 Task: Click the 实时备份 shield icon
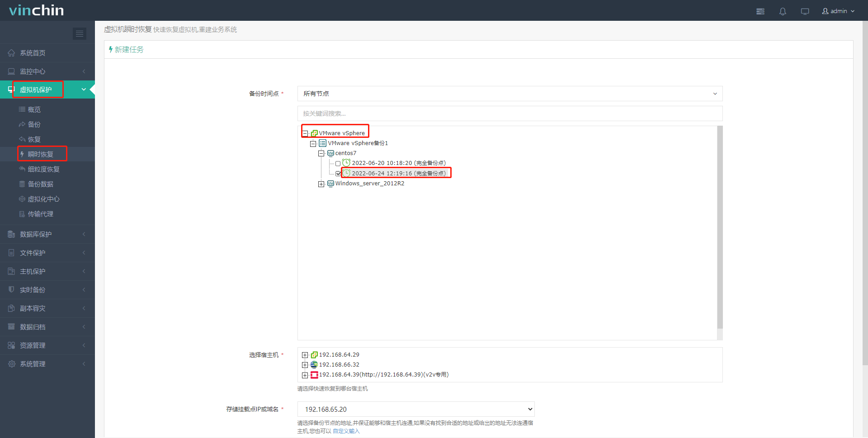coord(11,290)
